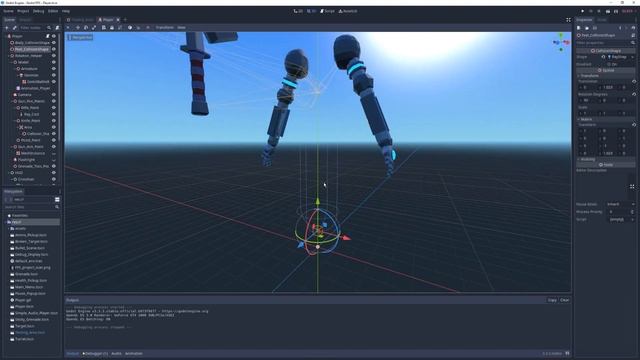Maximize the viewport with distraction-free icon
The width and height of the screenshot is (640, 360).
(x=568, y=20)
